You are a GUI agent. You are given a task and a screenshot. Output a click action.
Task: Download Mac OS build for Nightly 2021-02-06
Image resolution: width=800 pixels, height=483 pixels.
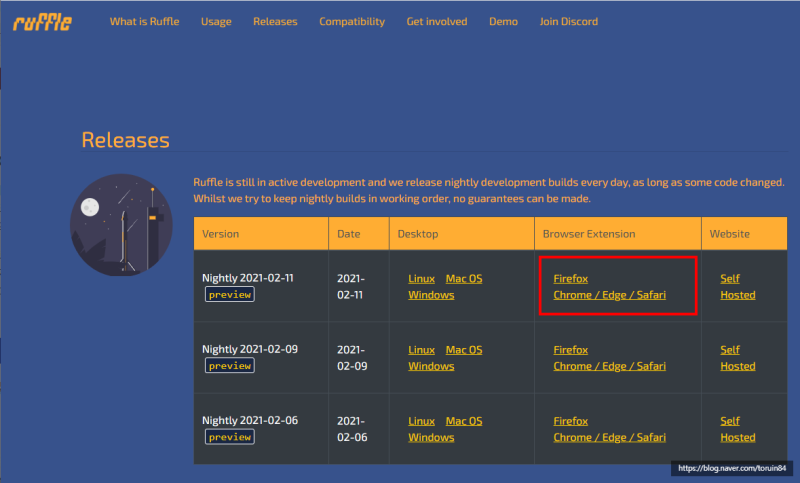pyautogui.click(x=464, y=421)
